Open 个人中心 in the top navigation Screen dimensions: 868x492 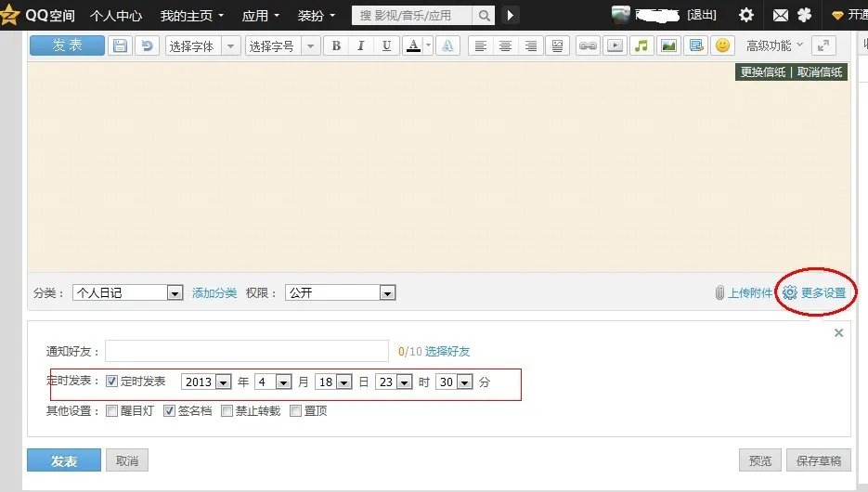pos(116,16)
